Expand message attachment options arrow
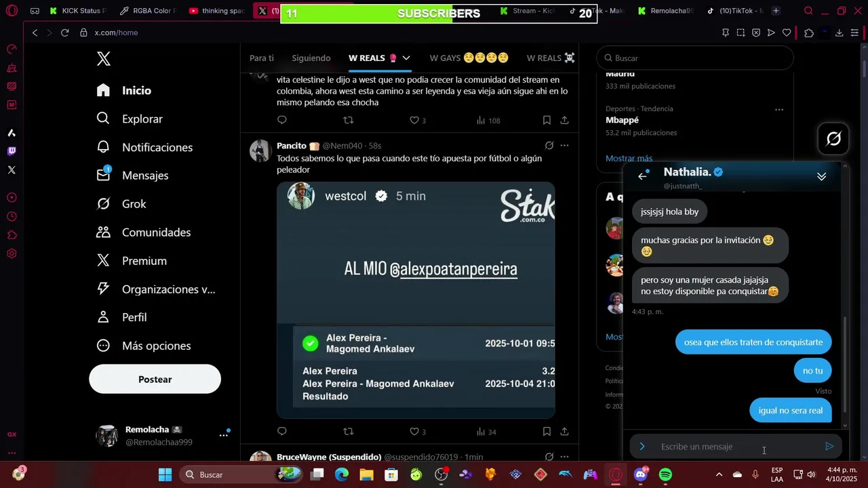The height and width of the screenshot is (488, 868). (642, 447)
